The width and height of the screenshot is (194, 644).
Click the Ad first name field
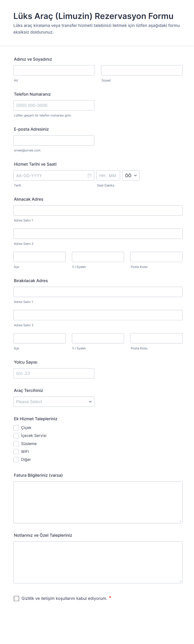pos(54,70)
